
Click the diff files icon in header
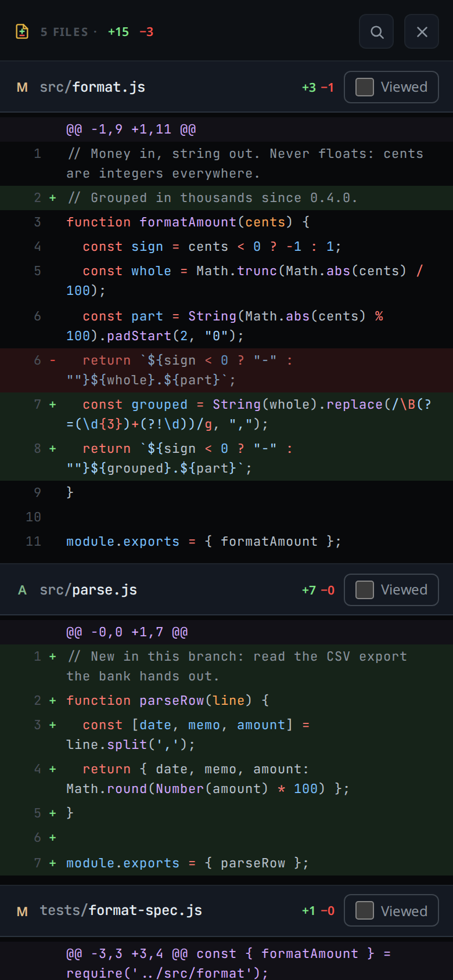click(22, 31)
